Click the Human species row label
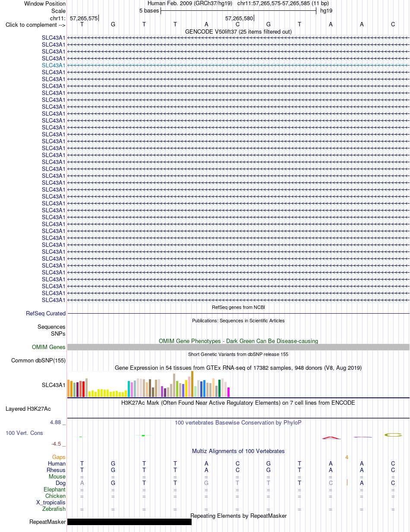Image resolution: width=410 pixels, height=532 pixels. (57, 463)
